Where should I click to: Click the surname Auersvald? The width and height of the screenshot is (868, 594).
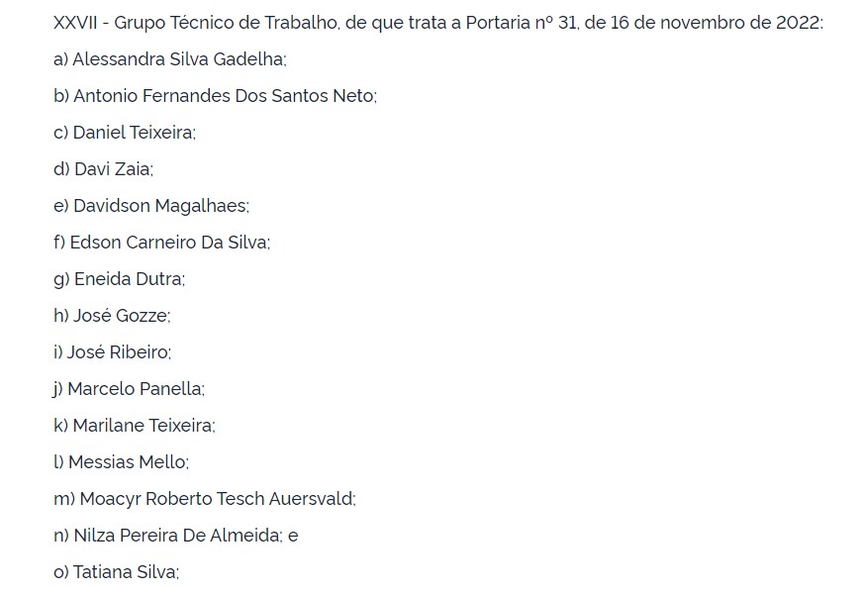coord(311,499)
